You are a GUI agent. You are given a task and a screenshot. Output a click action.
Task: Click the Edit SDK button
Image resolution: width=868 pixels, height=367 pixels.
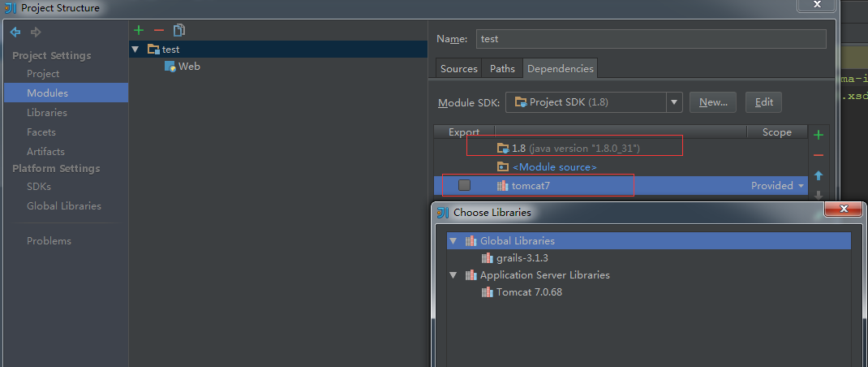click(x=764, y=102)
